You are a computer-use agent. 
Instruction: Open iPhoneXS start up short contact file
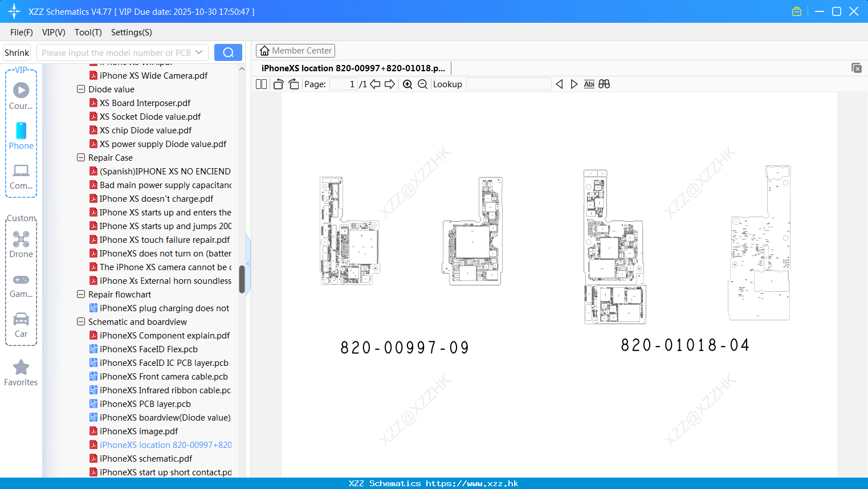pyautogui.click(x=165, y=472)
